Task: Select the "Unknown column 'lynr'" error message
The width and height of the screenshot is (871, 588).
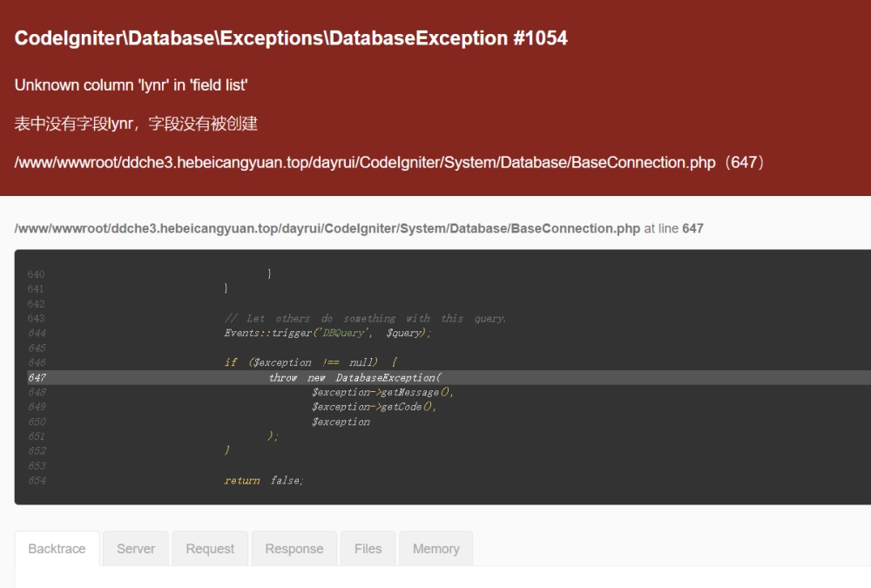Action: (x=132, y=85)
